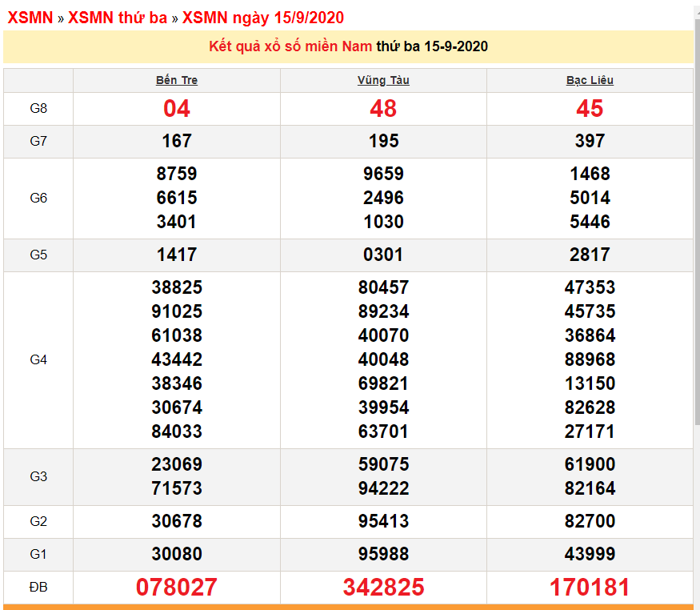This screenshot has width=700, height=610.
Task: Select Vũng Tàu G1 number 95988
Action: [x=383, y=554]
